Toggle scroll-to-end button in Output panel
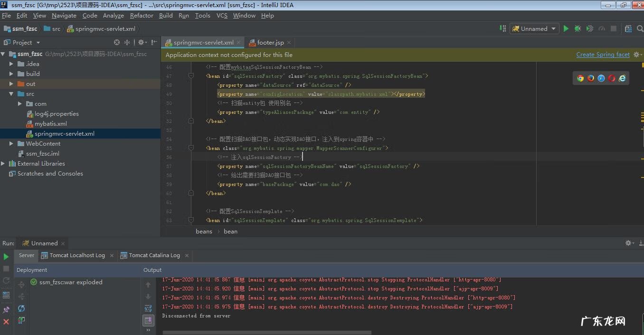Image resolution: width=644 pixels, height=335 pixels. point(148,320)
